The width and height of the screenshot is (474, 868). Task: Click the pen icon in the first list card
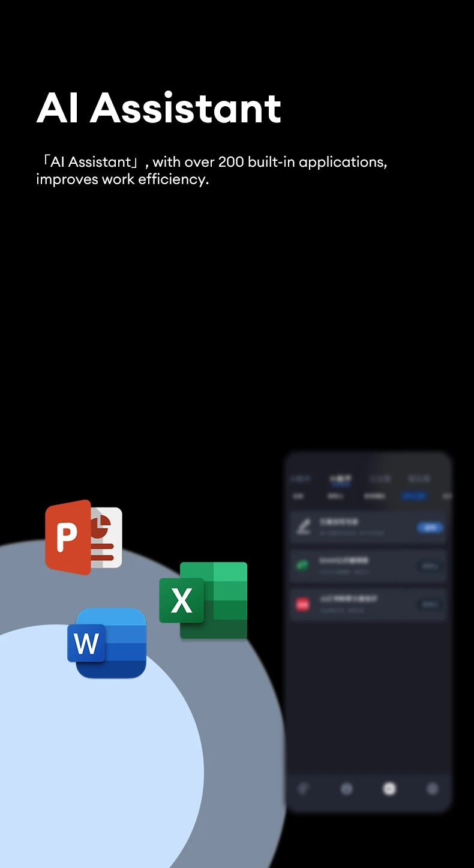304,527
